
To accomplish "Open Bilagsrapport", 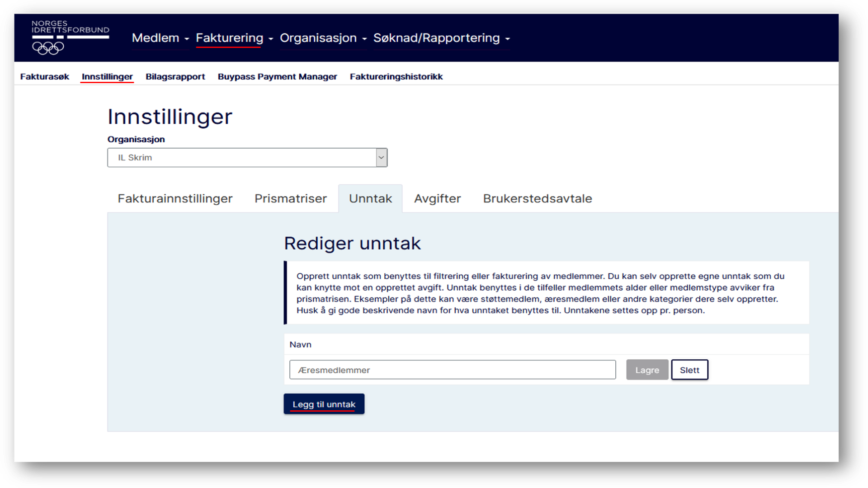I will [x=175, y=77].
